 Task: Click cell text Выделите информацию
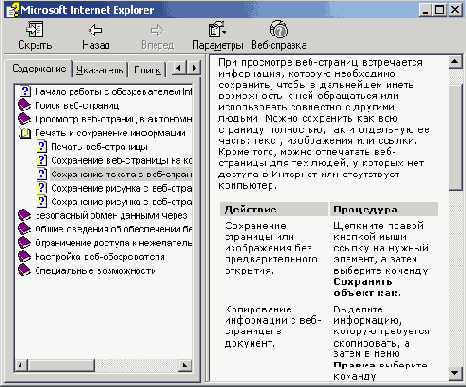(367, 315)
